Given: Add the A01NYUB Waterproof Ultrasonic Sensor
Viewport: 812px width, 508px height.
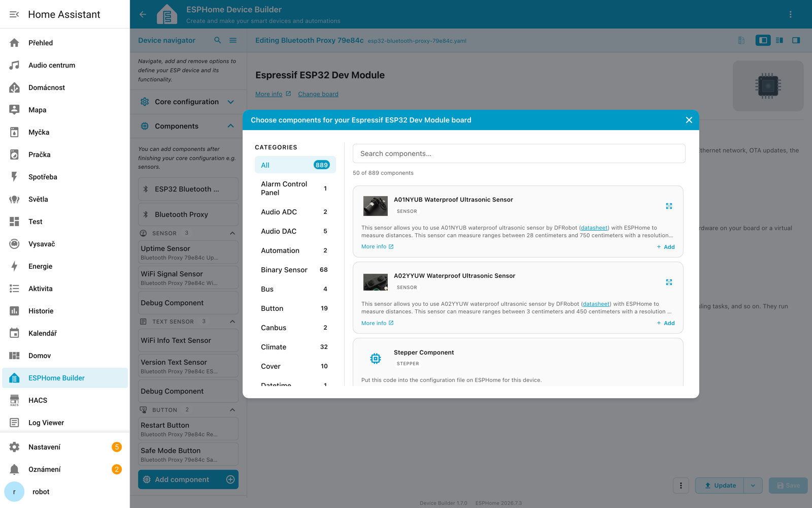Looking at the screenshot, I should click(666, 247).
